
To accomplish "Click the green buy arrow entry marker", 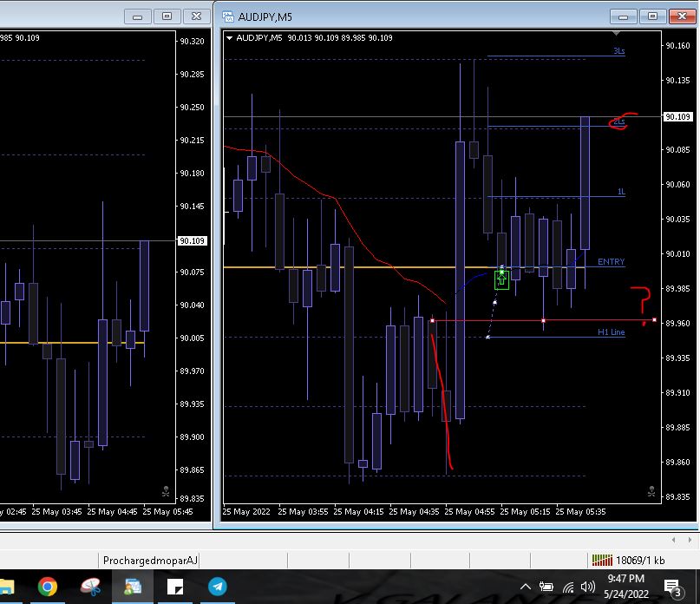I will (501, 279).
